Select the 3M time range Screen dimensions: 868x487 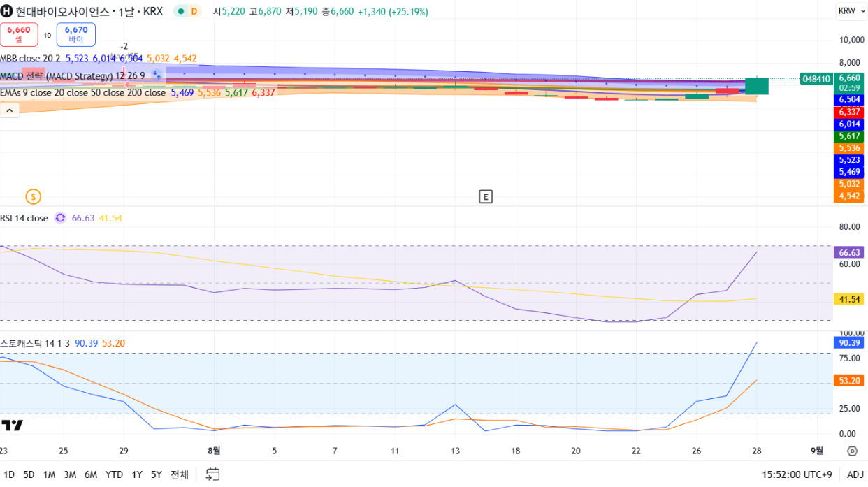click(70, 474)
